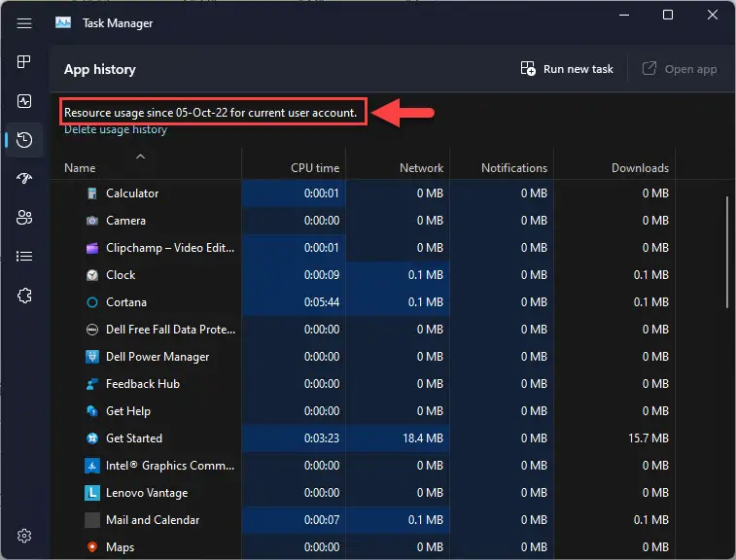This screenshot has width=736, height=560.
Task: Open the Details page in sidebar
Action: tap(24, 256)
